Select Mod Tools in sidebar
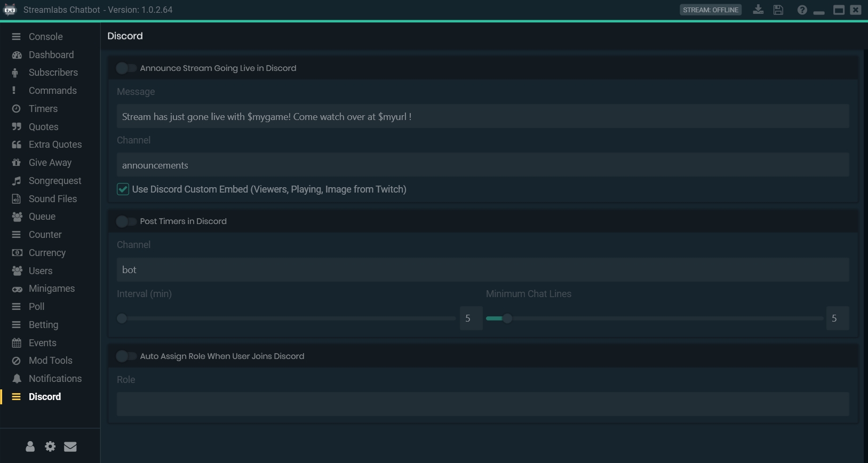Viewport: 868px width, 463px height. pos(50,361)
